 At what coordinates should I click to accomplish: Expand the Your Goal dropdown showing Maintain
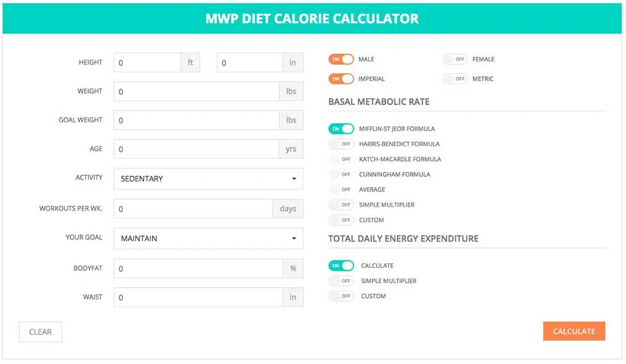coord(208,238)
